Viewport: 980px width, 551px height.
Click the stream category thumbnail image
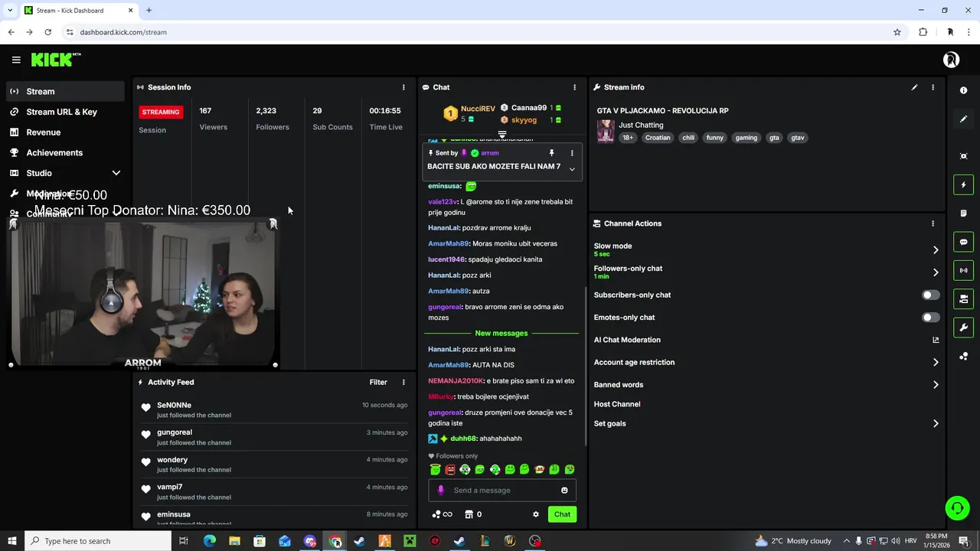[x=606, y=131]
